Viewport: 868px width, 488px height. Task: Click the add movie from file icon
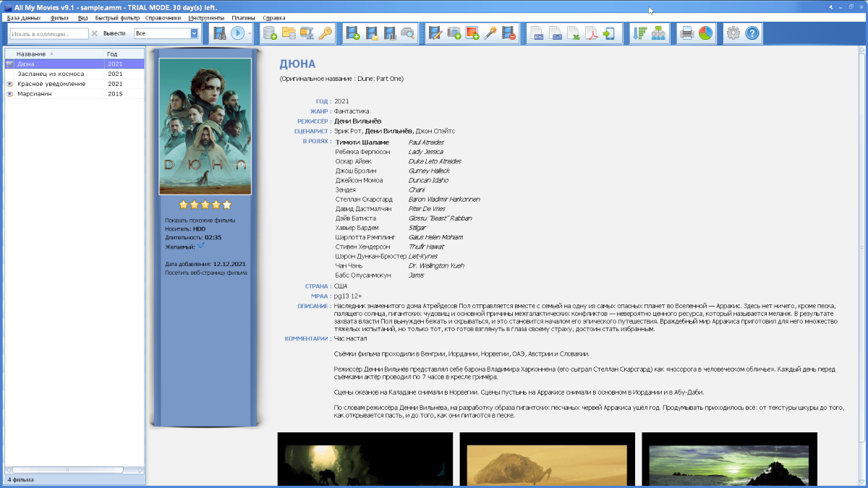[372, 33]
